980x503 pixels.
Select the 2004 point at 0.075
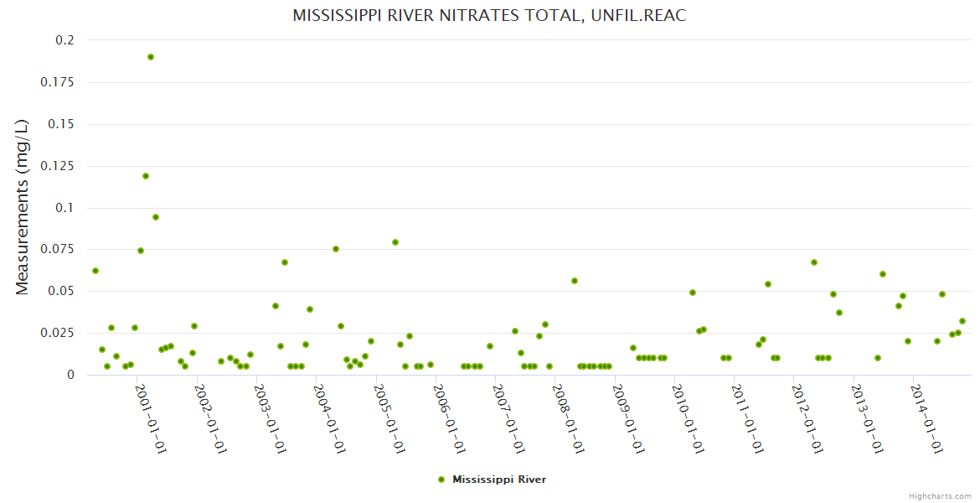[336, 249]
